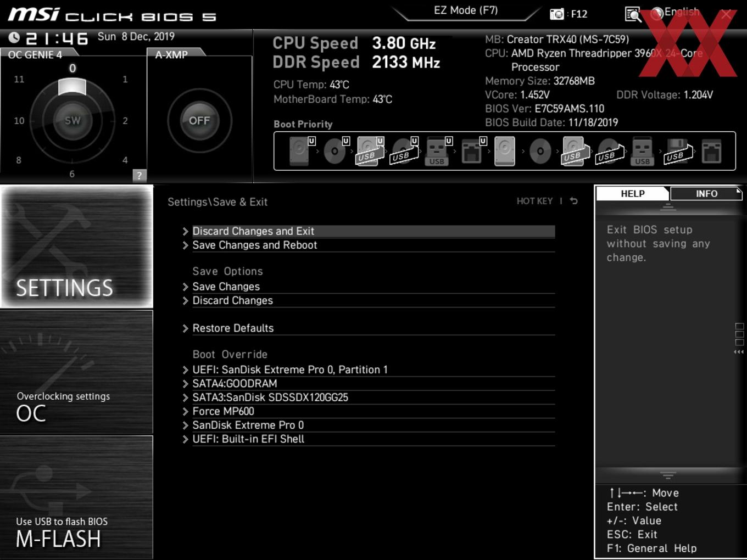Click the Settings\Save & Exit breadcrumb
This screenshot has width=747, height=560.
point(218,201)
